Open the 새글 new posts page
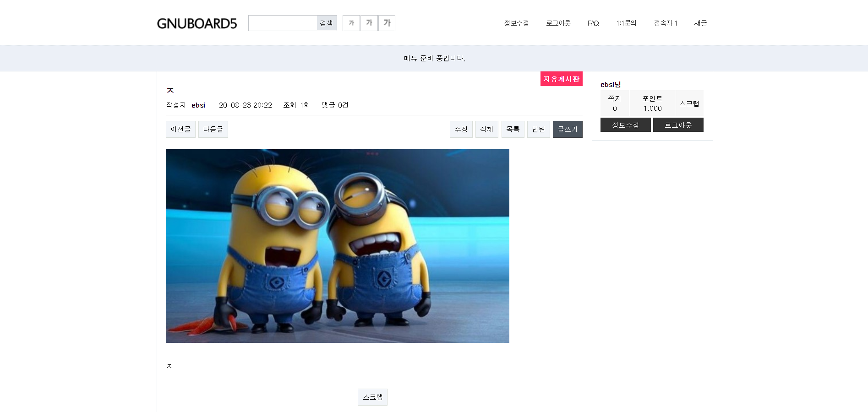 tap(701, 23)
